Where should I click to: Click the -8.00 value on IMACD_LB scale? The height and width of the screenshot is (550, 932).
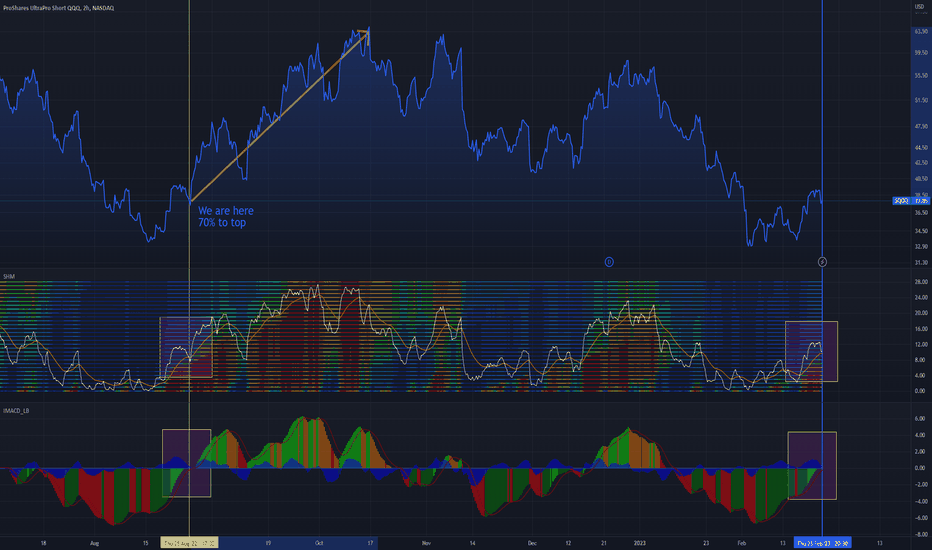pos(919,535)
